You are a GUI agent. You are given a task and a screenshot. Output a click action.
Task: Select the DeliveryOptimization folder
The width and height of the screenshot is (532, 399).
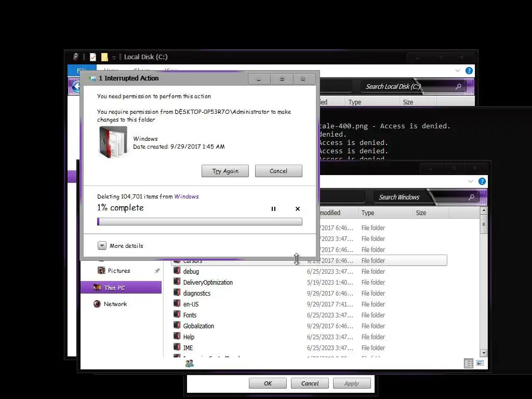[x=309, y=282]
